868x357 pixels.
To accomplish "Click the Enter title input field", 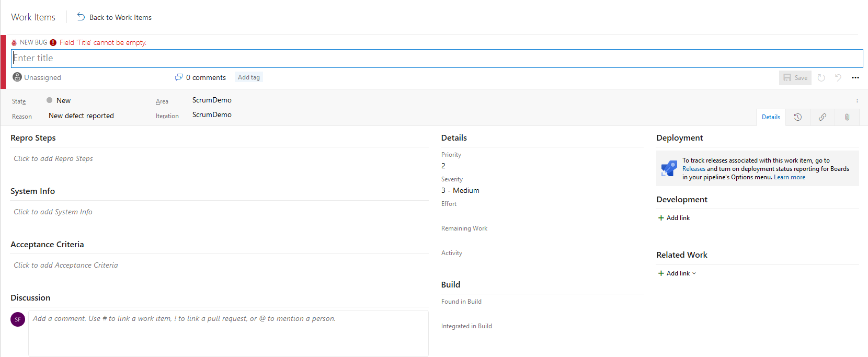I will click(437, 58).
